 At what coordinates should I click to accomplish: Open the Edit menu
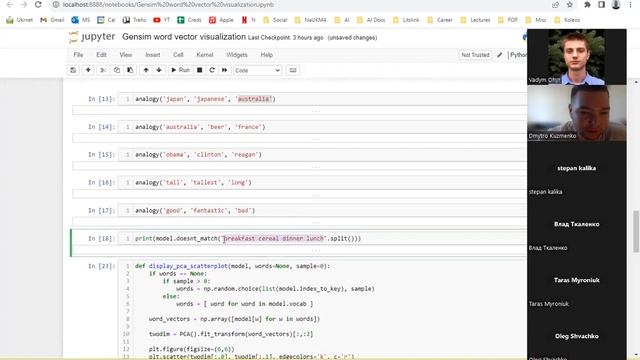101,55
